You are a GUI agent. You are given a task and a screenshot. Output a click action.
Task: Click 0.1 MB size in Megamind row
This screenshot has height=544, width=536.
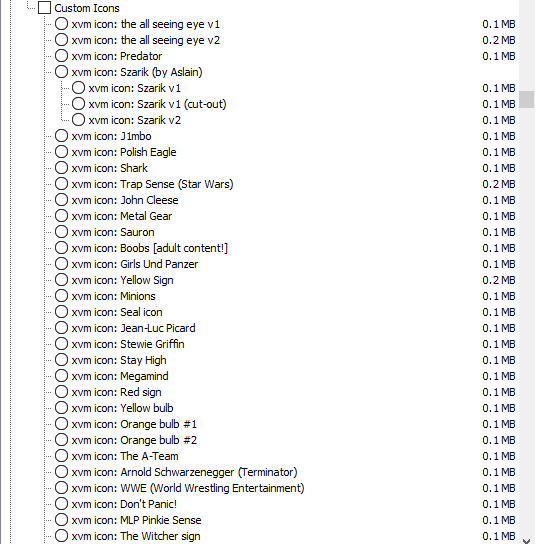499,376
